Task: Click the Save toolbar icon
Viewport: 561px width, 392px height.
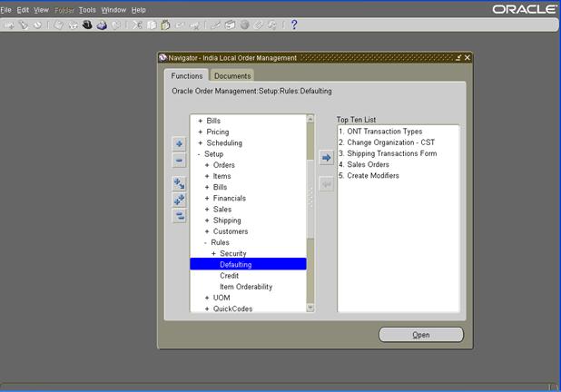Action: click(x=59, y=25)
